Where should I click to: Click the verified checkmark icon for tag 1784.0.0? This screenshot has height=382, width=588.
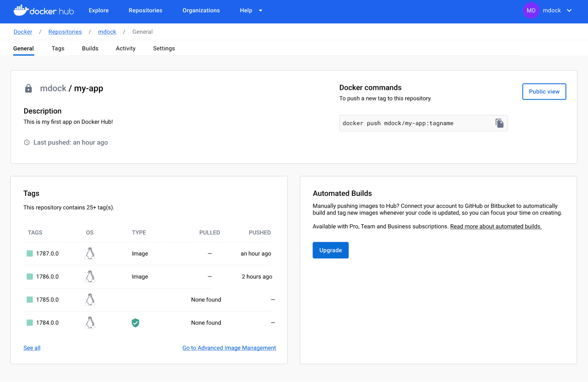[x=136, y=322]
